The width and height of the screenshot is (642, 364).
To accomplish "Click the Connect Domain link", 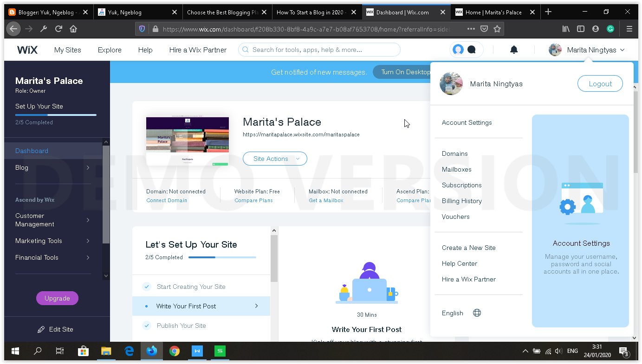I will [x=167, y=200].
